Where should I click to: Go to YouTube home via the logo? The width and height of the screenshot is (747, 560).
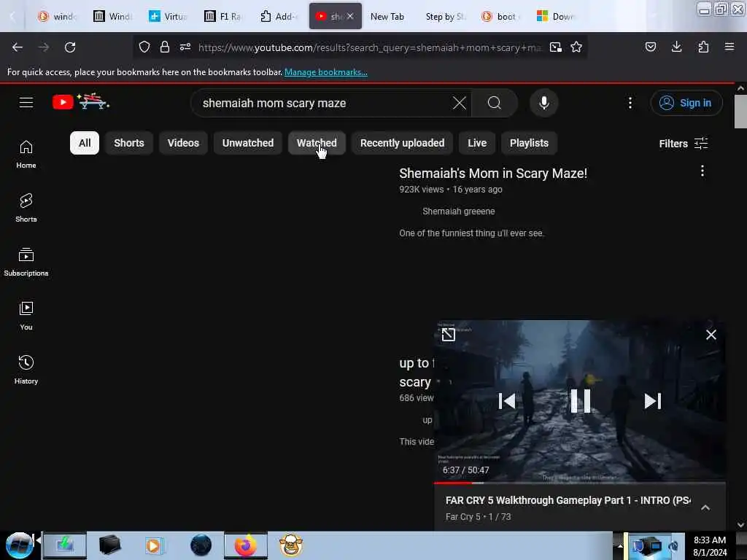tap(80, 102)
